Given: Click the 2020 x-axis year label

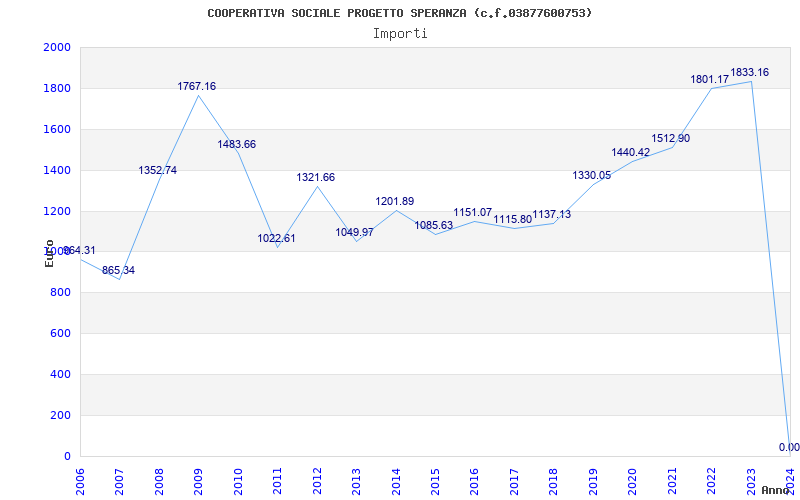Looking at the screenshot, I should click(x=633, y=480).
